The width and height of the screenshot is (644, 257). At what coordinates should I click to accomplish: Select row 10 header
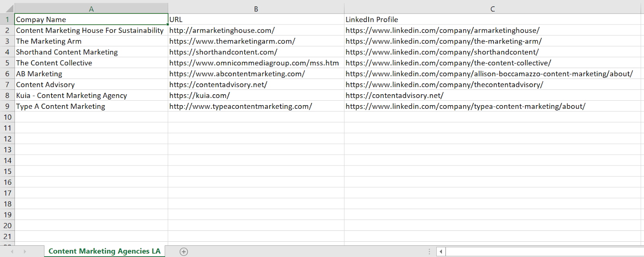(x=7, y=117)
